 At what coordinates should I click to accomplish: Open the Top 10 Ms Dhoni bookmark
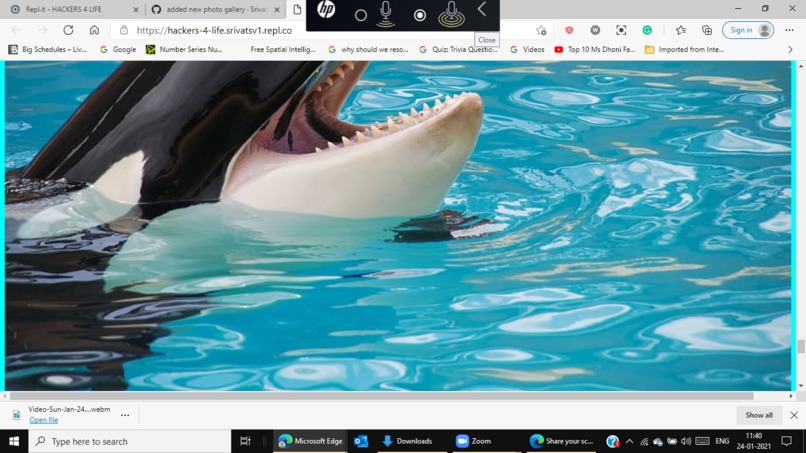coord(595,49)
